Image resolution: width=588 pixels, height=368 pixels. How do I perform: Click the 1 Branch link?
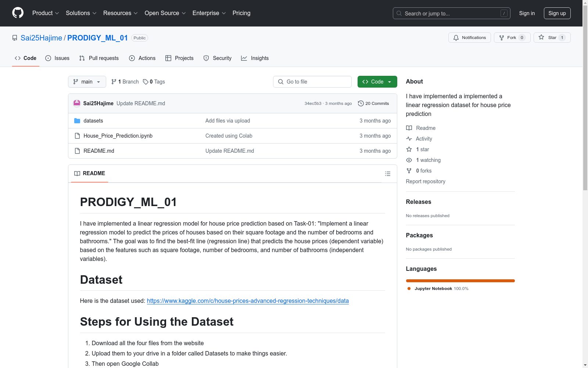[125, 82]
